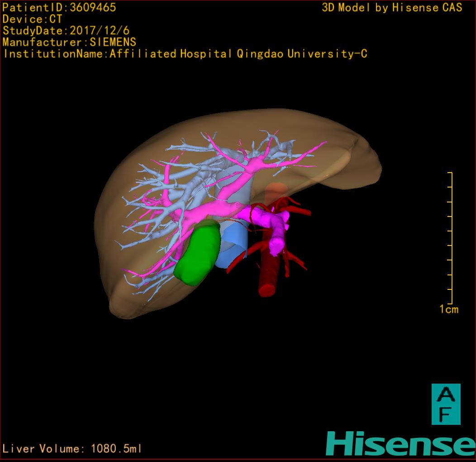Click the AF orientation indicator icon

pyautogui.click(x=446, y=404)
